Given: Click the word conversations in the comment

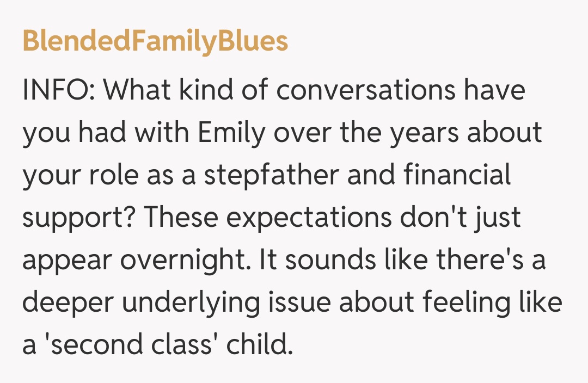Looking at the screenshot, I should click(x=365, y=90).
